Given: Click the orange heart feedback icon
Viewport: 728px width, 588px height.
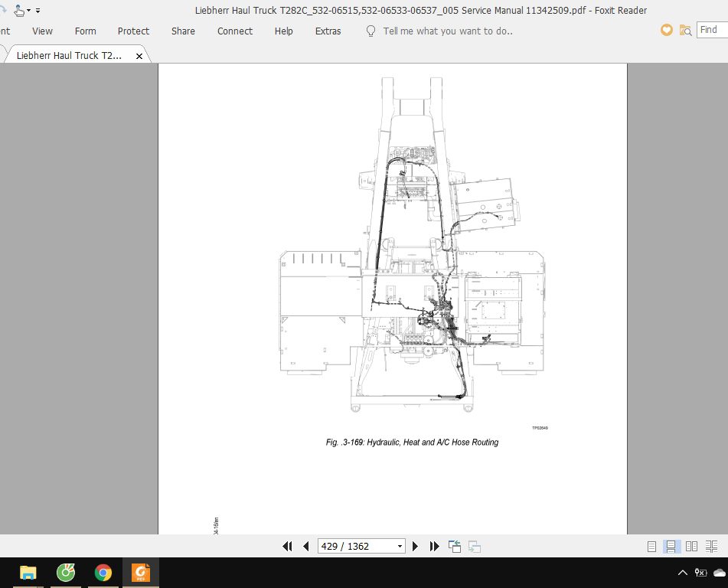Looking at the screenshot, I should tap(665, 30).
